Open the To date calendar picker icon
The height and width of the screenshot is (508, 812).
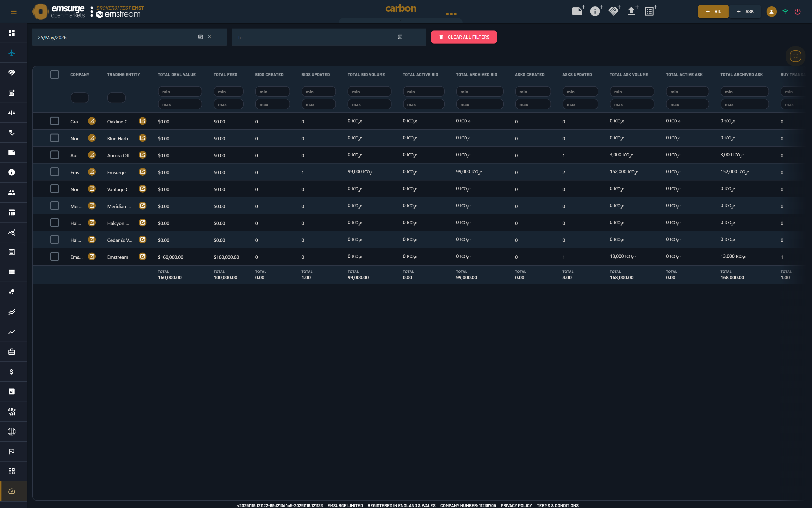point(400,37)
